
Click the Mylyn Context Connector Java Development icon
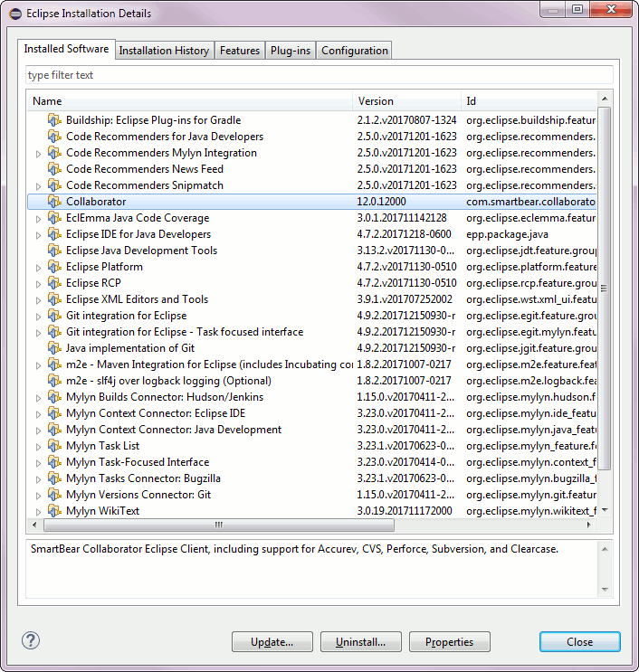pyautogui.click(x=54, y=430)
